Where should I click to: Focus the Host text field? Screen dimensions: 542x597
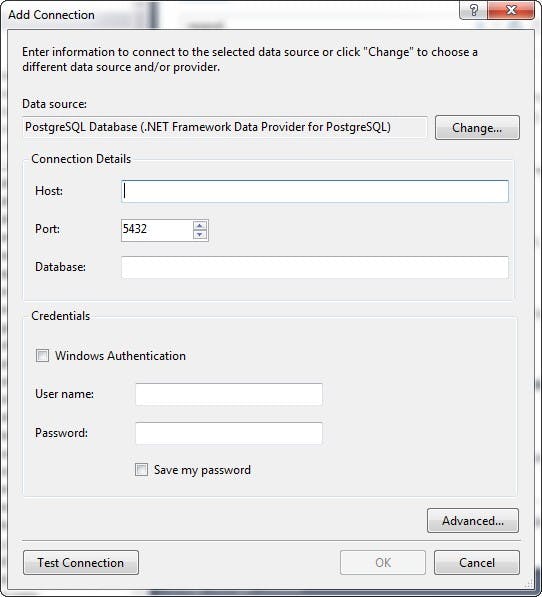[x=315, y=191]
